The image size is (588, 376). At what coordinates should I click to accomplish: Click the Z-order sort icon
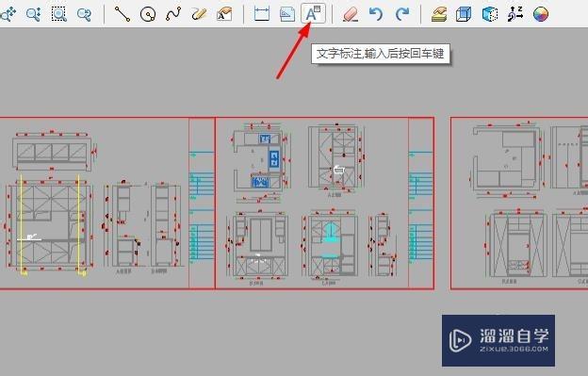515,14
